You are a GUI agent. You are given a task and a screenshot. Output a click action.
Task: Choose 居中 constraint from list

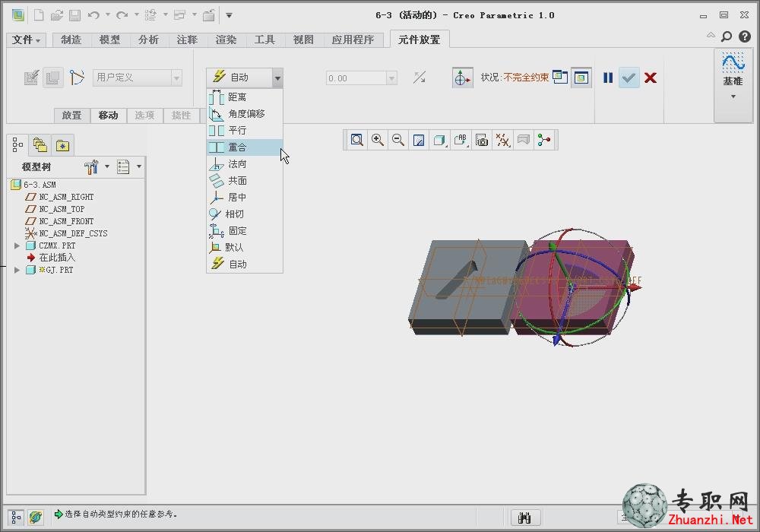click(x=245, y=197)
